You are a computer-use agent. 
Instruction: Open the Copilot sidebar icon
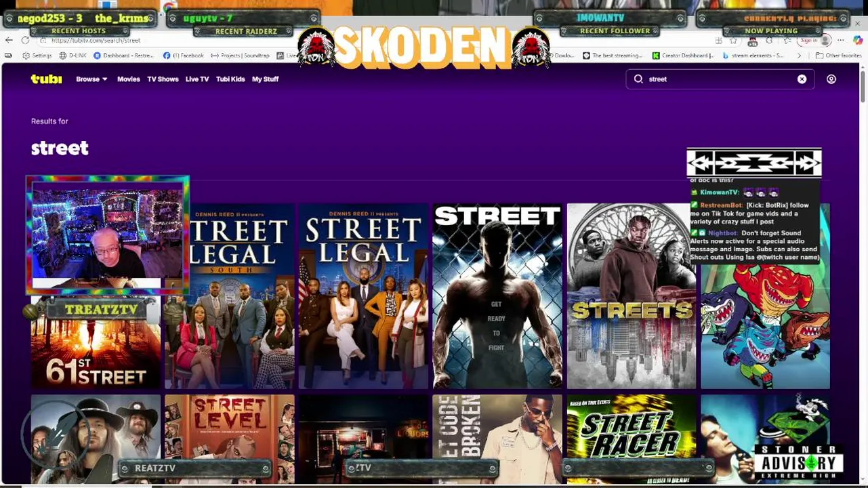tap(857, 41)
